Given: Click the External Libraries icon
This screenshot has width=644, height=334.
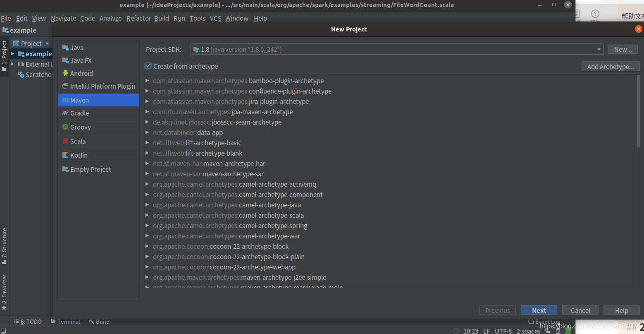Looking at the screenshot, I should click(21, 64).
